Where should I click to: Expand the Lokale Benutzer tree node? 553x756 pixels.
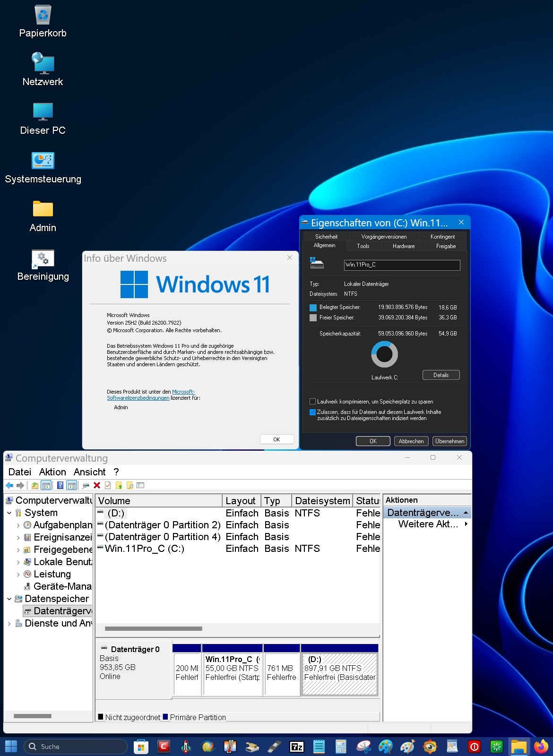pos(18,562)
